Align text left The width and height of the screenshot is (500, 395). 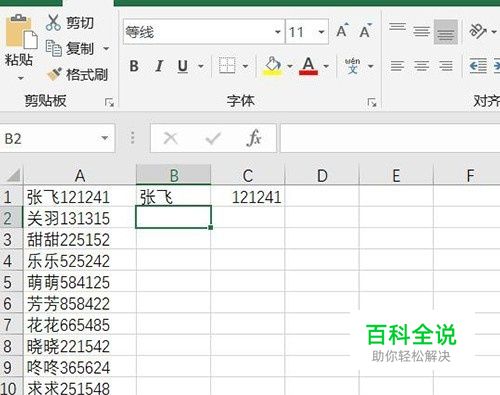pos(397,66)
